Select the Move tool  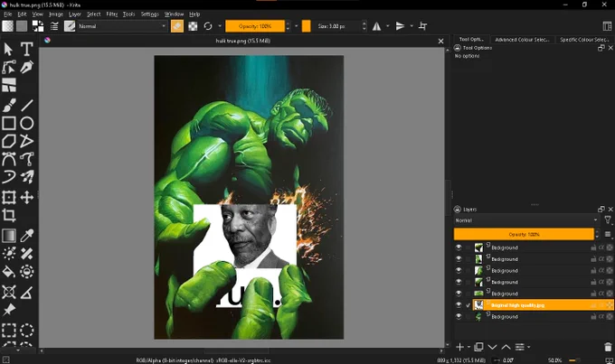(26, 197)
